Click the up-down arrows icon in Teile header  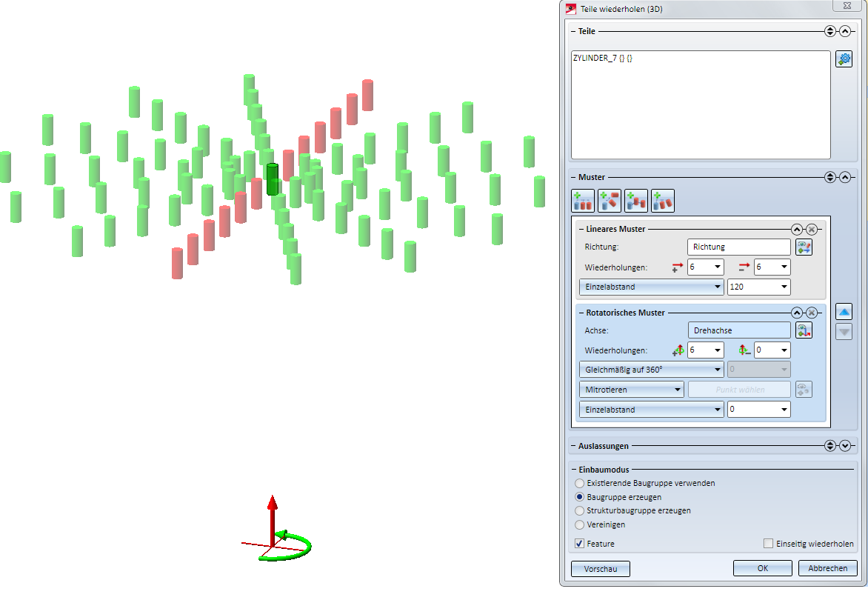pos(829,31)
